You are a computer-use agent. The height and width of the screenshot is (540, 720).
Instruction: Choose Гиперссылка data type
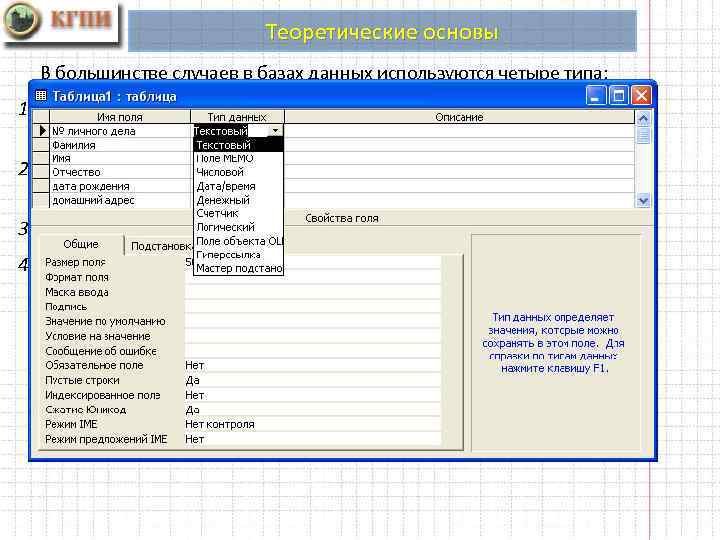(238, 255)
